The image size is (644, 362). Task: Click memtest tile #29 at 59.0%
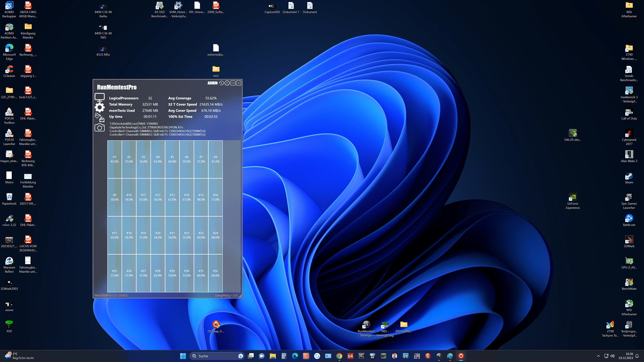(172, 273)
